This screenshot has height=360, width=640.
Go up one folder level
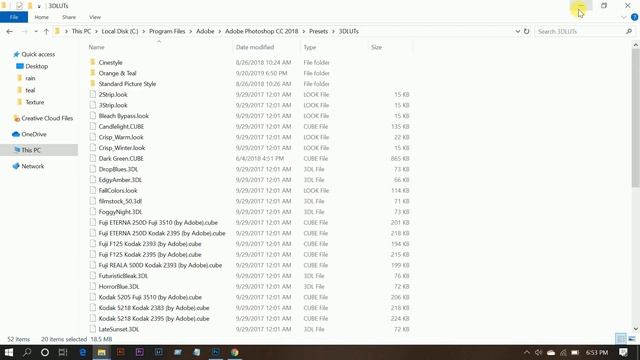[x=46, y=31]
